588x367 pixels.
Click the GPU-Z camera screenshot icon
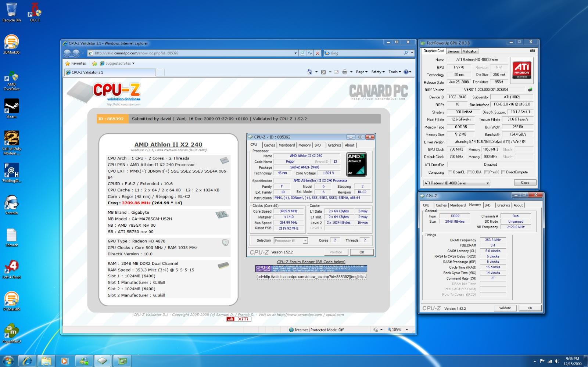point(532,51)
